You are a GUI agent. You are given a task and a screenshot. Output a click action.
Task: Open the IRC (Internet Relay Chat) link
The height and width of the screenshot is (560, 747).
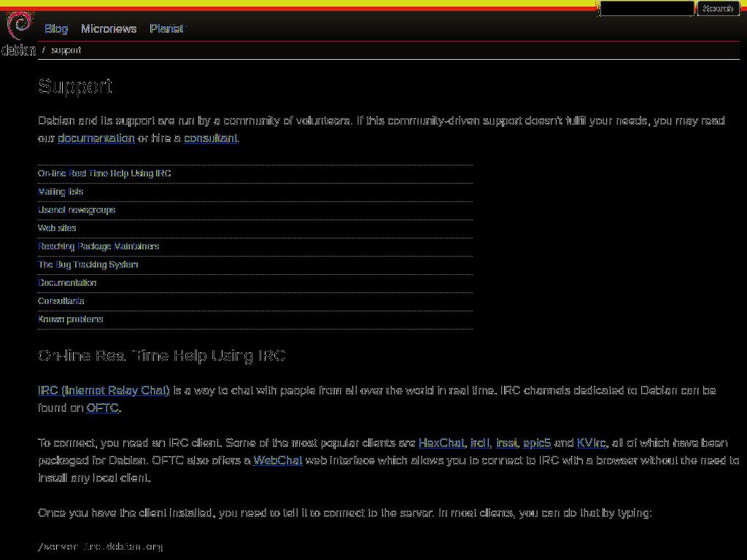[104, 391]
